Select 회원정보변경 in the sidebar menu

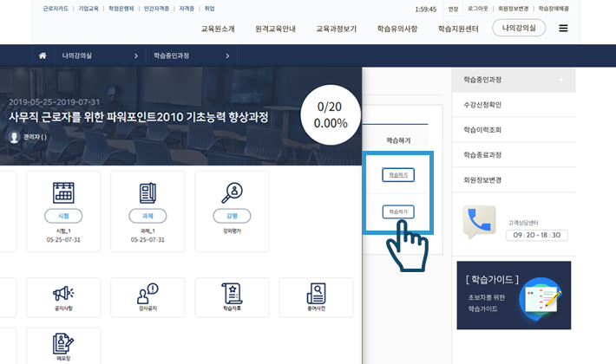pos(514,180)
